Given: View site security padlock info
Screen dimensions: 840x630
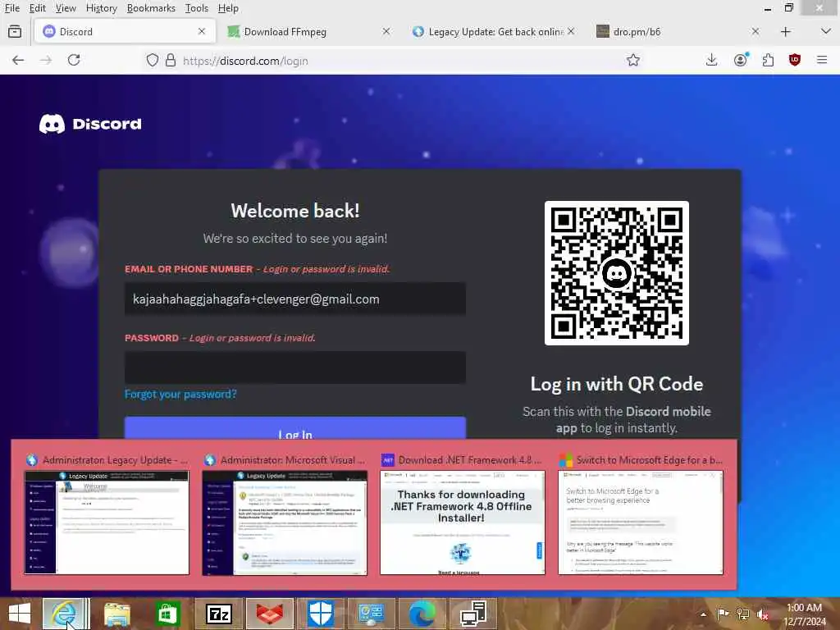Looking at the screenshot, I should point(171,60).
